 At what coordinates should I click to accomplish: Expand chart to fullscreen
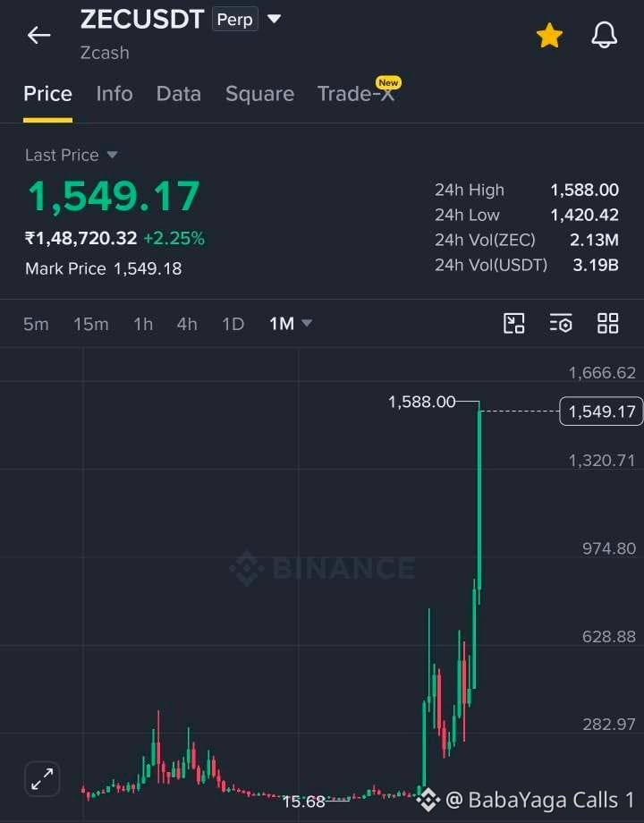(42, 779)
